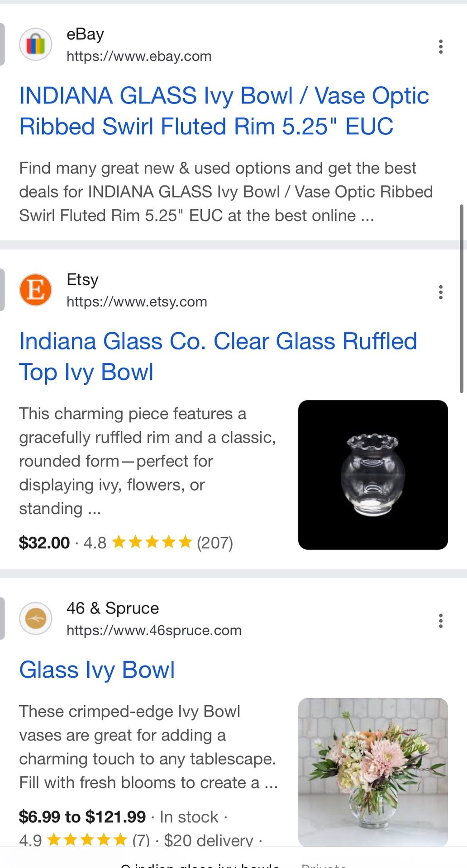Viewport: 467px width, 868px height.
Task: Open INDIANA GLASS Ivy Bowl eBay listing
Action: [224, 111]
